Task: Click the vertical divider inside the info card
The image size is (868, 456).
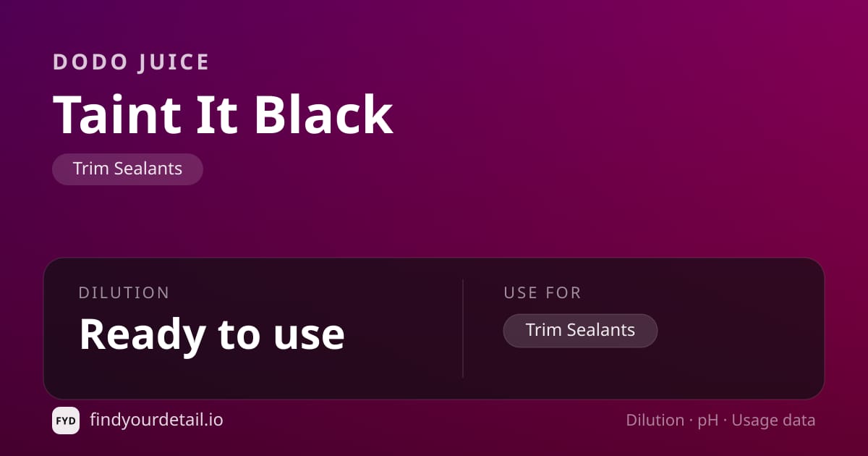Action: coord(463,329)
